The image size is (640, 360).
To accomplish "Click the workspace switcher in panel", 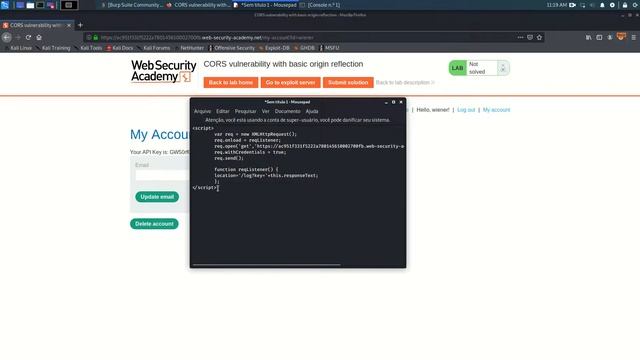I will coord(69,5).
